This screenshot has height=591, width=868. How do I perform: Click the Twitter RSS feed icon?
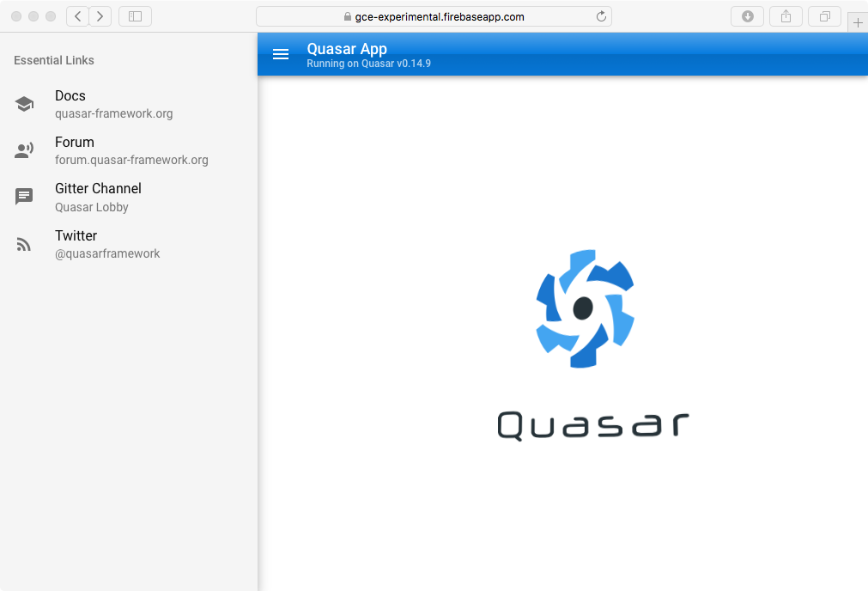(x=24, y=244)
